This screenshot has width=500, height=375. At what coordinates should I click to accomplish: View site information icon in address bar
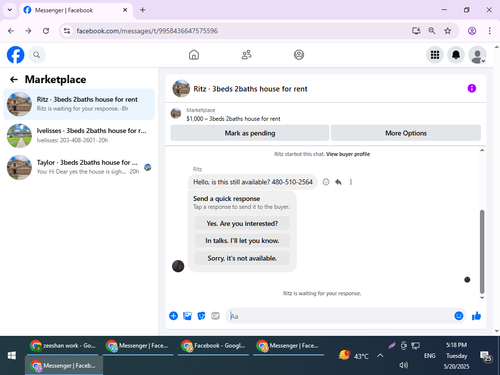click(67, 31)
